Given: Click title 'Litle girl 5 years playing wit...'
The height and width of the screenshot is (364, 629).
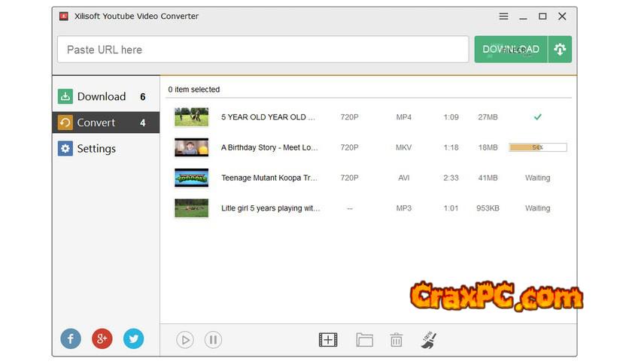Looking at the screenshot, I should (x=270, y=208).
